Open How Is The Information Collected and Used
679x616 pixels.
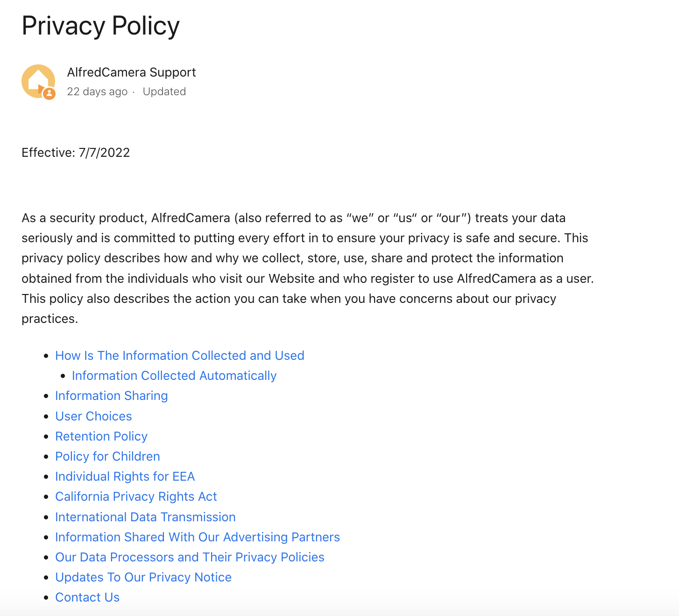pos(180,355)
